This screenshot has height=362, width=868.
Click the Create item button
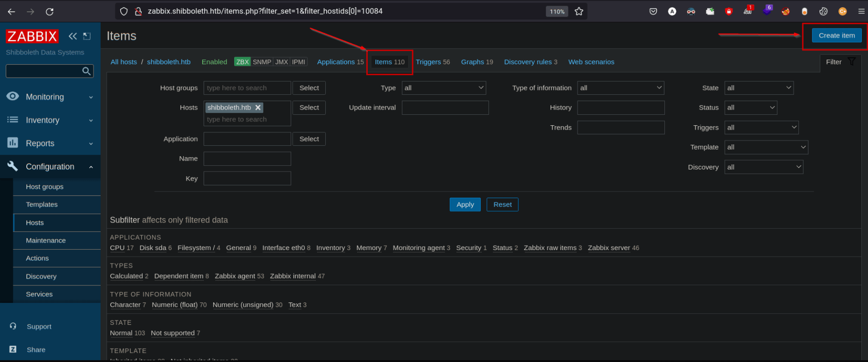tap(837, 35)
